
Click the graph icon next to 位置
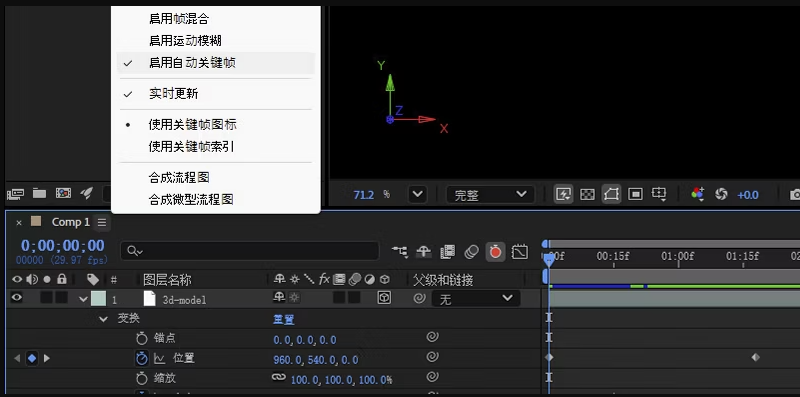coord(160,359)
